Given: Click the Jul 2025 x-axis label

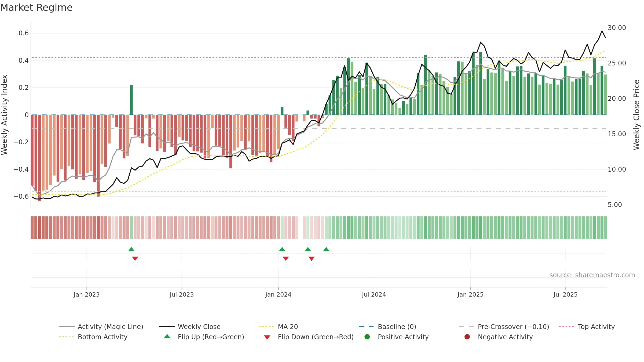Looking at the screenshot, I should (565, 294).
